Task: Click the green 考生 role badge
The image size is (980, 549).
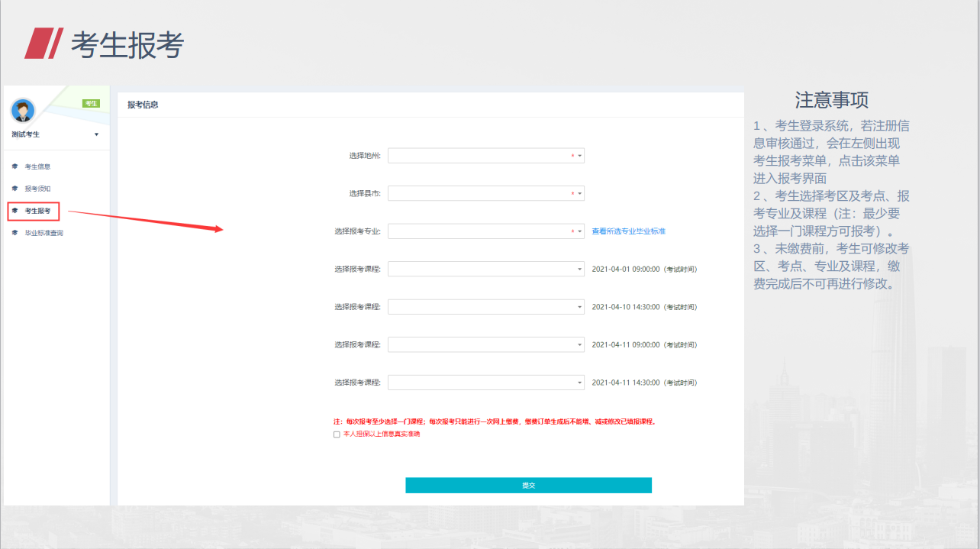Action: (91, 103)
